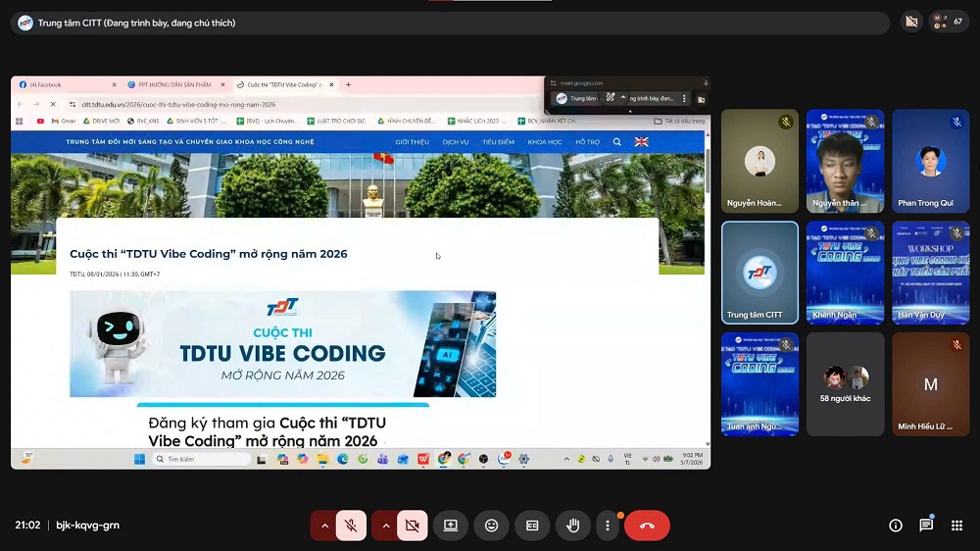Open DỊCH VỤ menu on website
The height and width of the screenshot is (551, 980).
tap(456, 142)
